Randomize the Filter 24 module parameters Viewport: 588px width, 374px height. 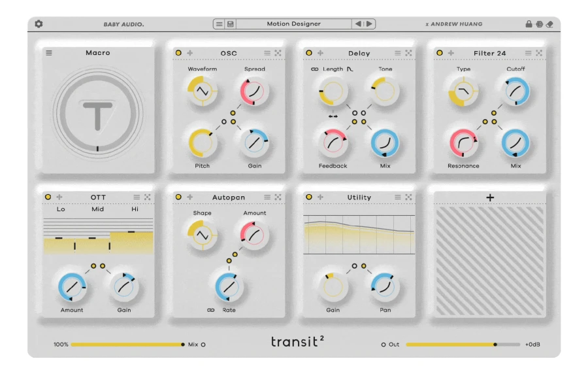pyautogui.click(x=539, y=53)
